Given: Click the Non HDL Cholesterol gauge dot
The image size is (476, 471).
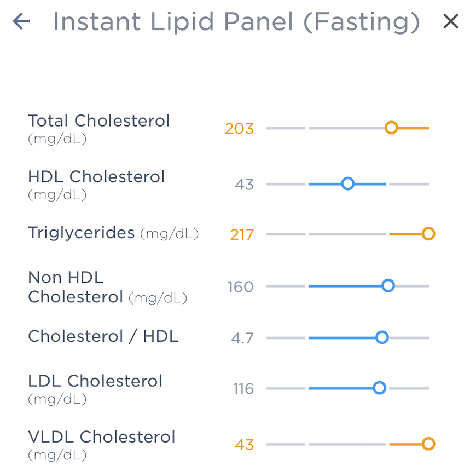Looking at the screenshot, I should point(388,285).
